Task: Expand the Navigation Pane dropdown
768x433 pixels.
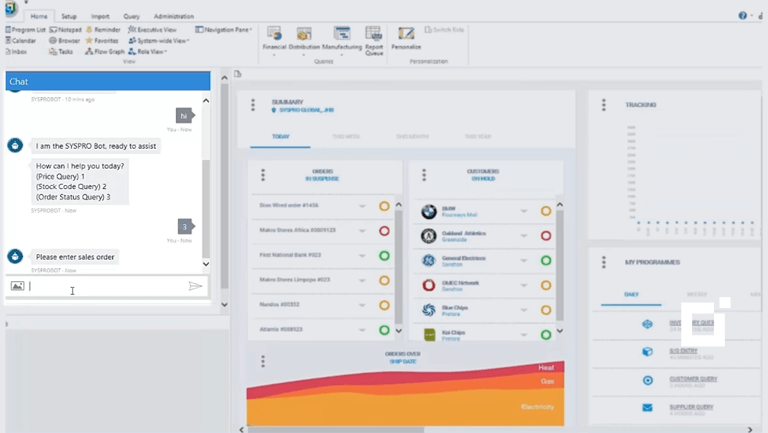Action: (225, 30)
